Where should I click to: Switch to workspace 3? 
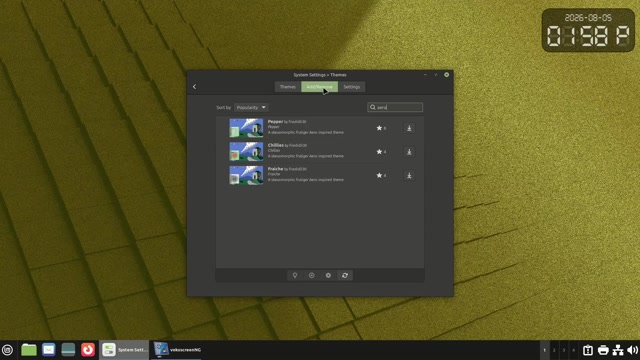[564, 350]
